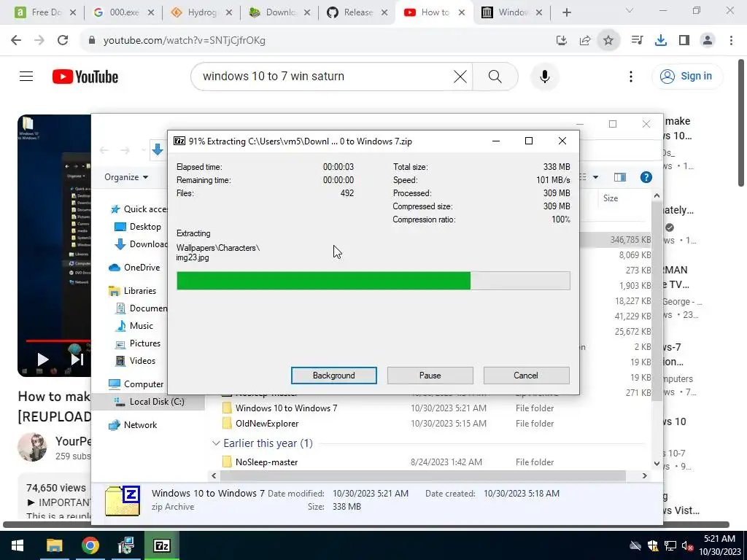747x560 pixels.
Task: Select Videos library in navigation pane
Action: pyautogui.click(x=136, y=361)
